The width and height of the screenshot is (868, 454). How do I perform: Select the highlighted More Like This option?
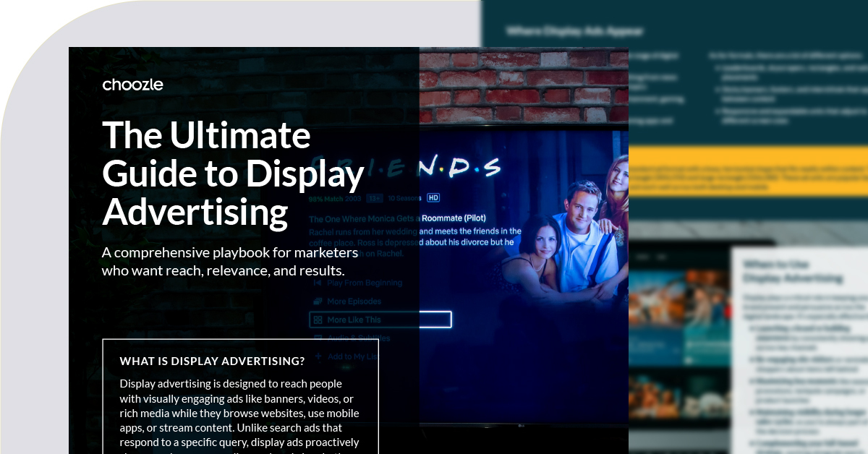pos(380,320)
